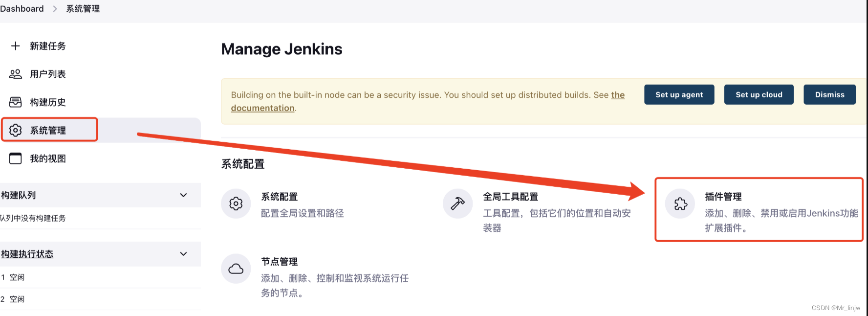
Task: Open 我的视图 using its window icon
Action: (15, 158)
